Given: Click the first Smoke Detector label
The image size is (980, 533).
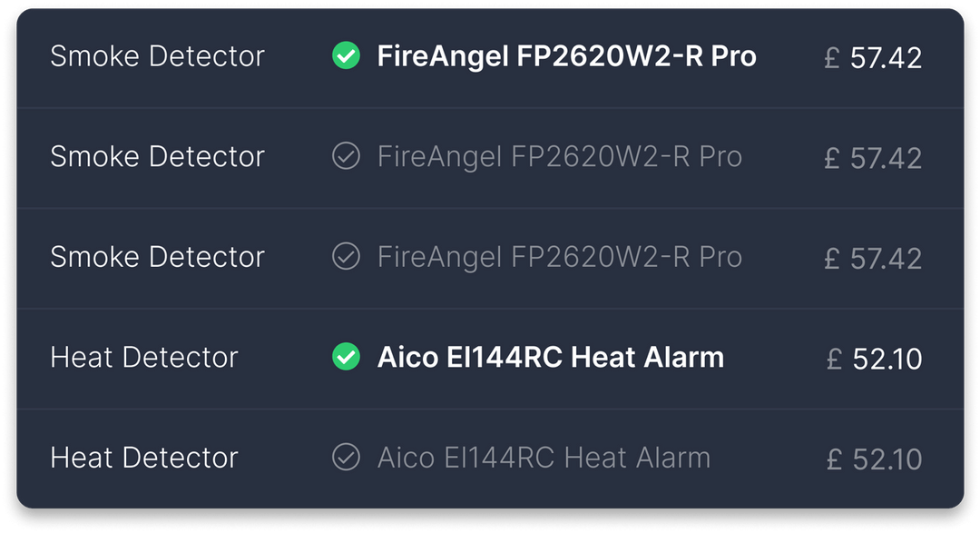Looking at the screenshot, I should point(158,56).
